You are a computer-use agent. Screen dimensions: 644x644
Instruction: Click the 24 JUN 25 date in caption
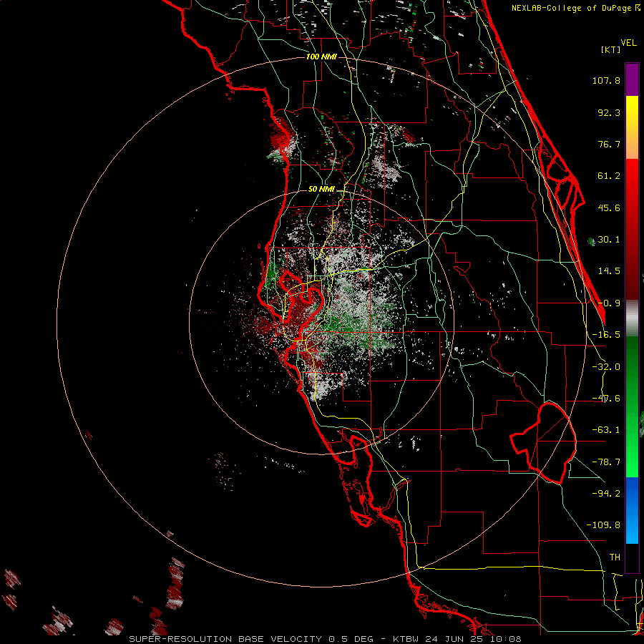pyautogui.click(x=454, y=639)
